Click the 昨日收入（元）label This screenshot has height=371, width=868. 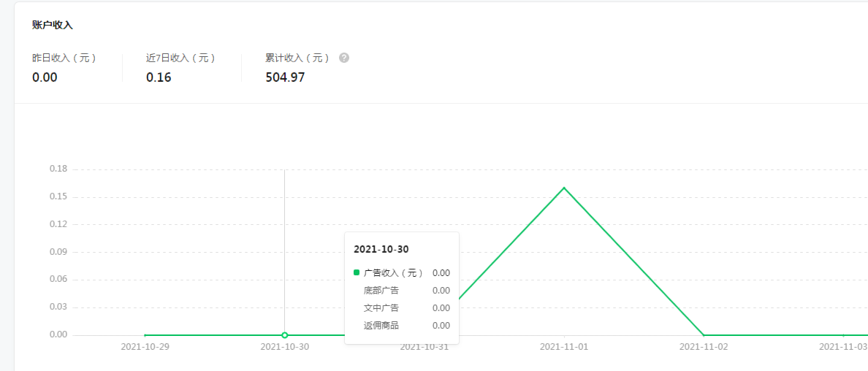[64, 58]
